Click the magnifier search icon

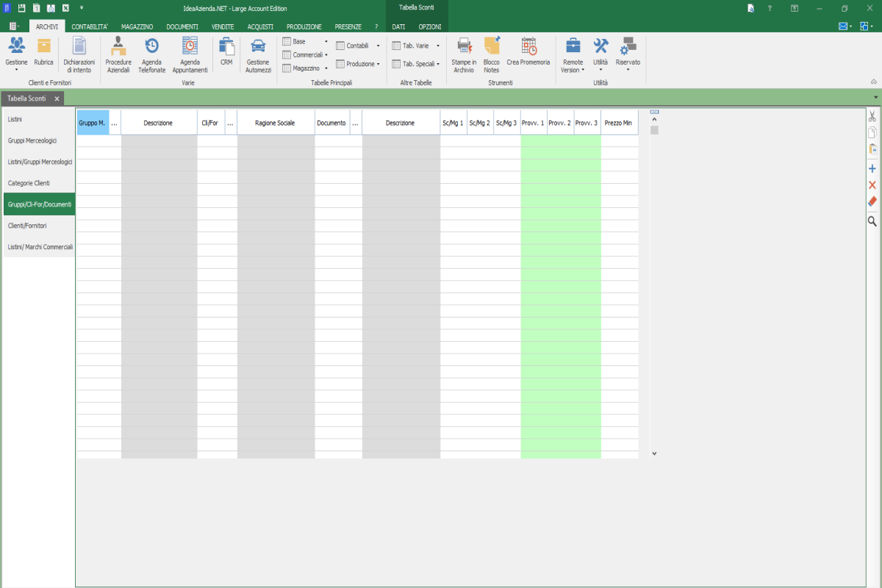[x=872, y=220]
